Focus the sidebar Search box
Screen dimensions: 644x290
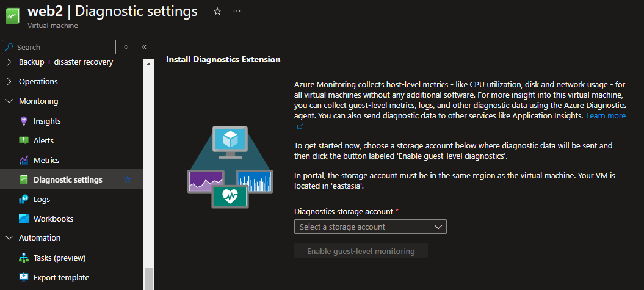point(59,47)
